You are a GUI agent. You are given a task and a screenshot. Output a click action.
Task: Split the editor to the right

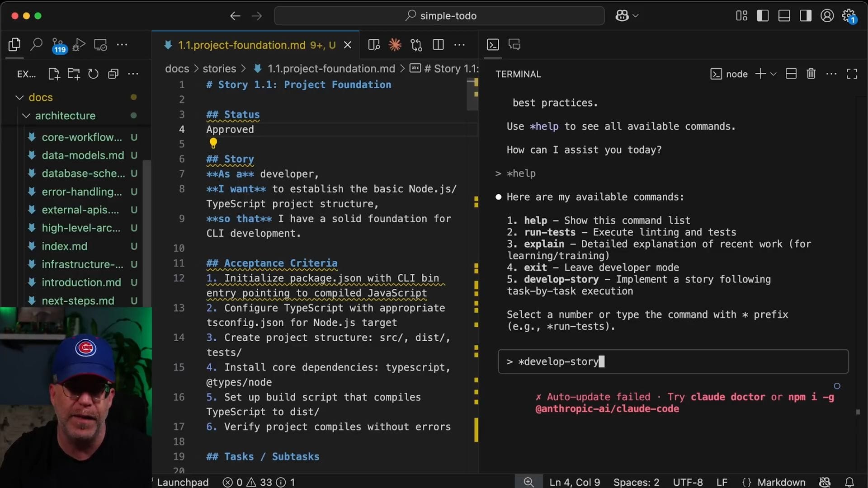click(438, 45)
